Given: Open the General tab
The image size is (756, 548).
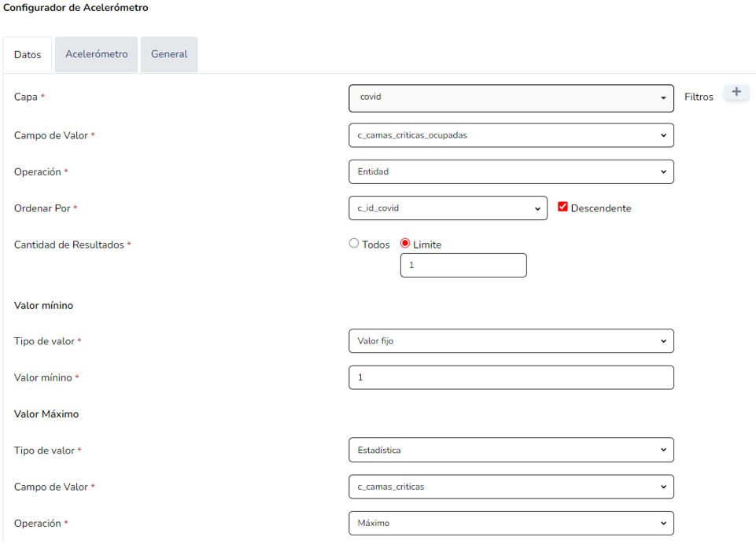Looking at the screenshot, I should [169, 54].
